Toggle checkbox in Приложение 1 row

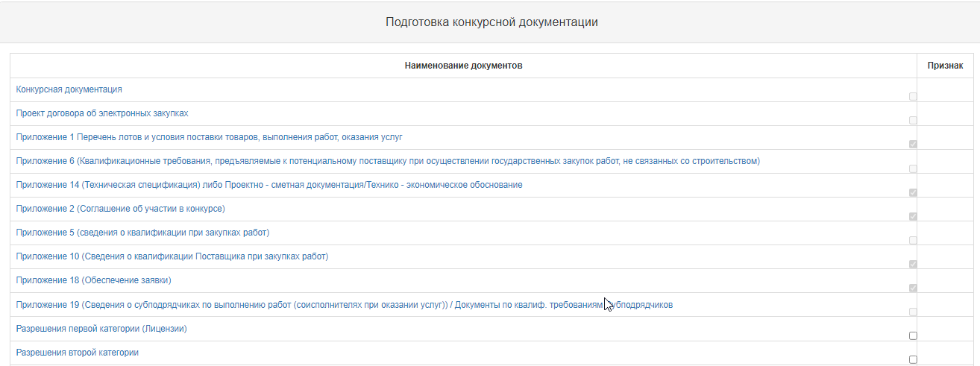pyautogui.click(x=913, y=144)
